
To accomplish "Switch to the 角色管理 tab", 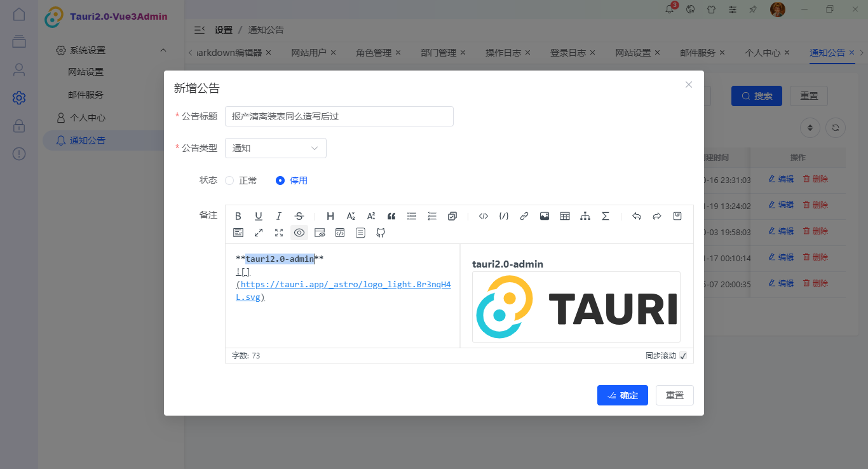I will 374,53.
